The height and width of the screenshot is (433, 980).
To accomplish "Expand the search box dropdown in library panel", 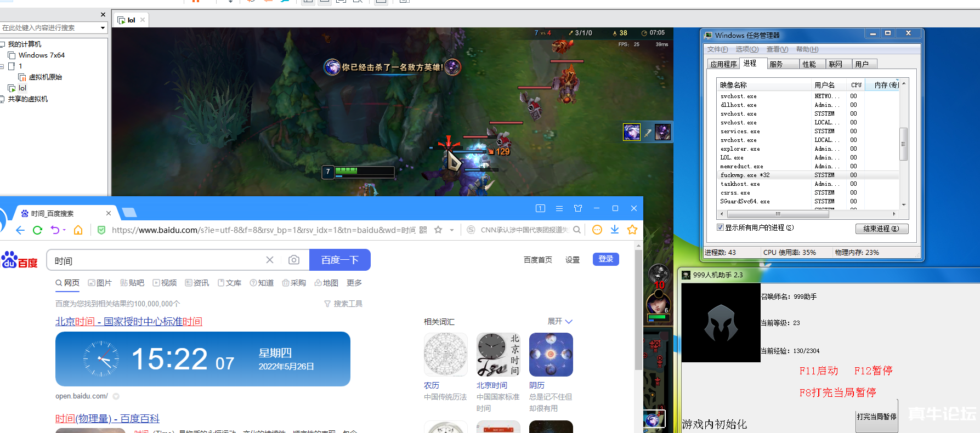I will click(103, 28).
